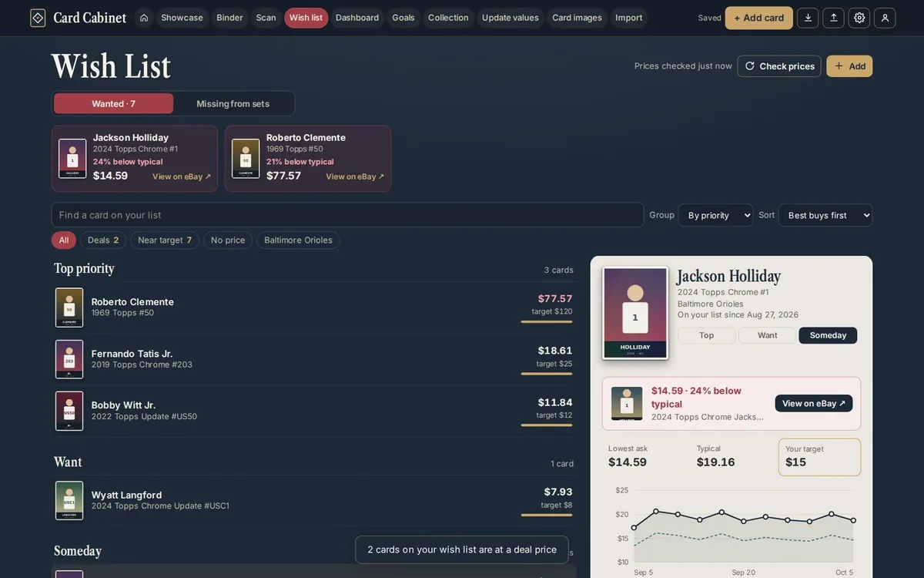Click the Someday group heading
Image resolution: width=924 pixels, height=578 pixels.
pos(78,551)
